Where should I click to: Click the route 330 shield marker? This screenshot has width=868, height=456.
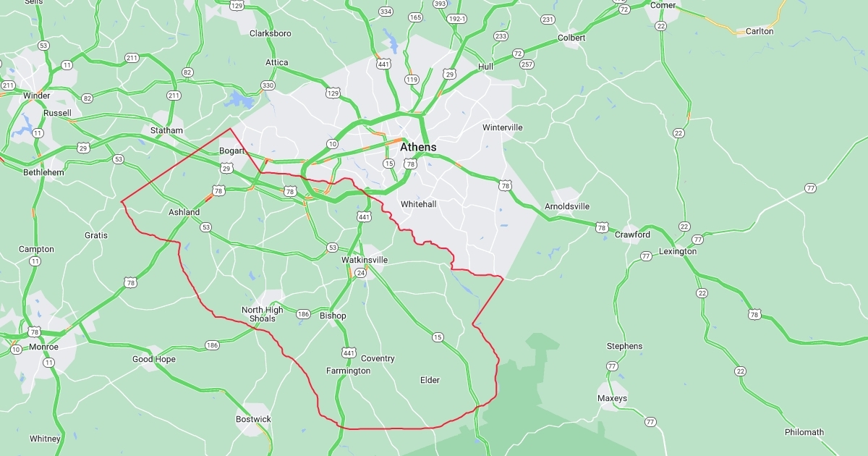[268, 85]
